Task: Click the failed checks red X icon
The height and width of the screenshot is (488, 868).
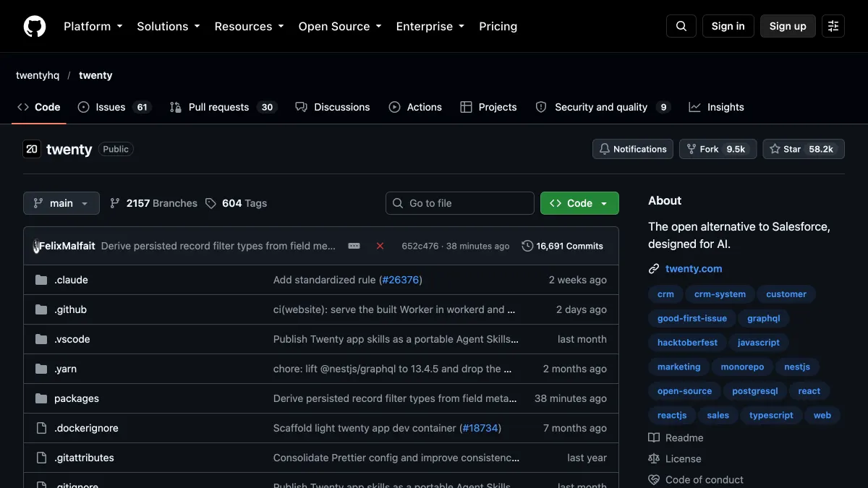Action: coord(380,246)
